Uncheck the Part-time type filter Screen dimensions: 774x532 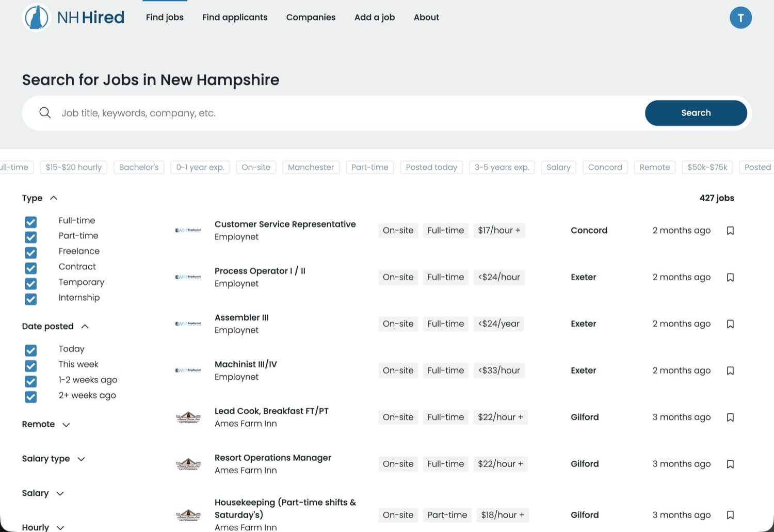point(31,237)
